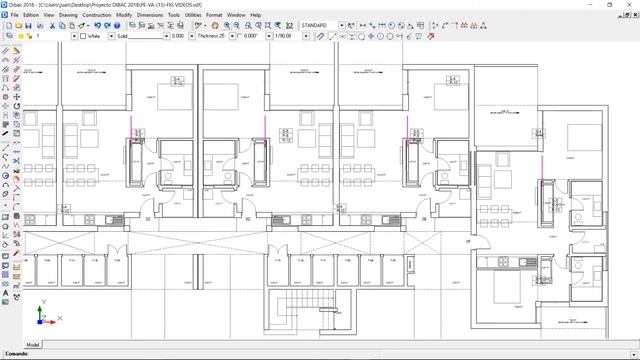640x360 pixels.
Task: Click the Copy icon in the toolbar
Action: pyautogui.click(x=62, y=26)
